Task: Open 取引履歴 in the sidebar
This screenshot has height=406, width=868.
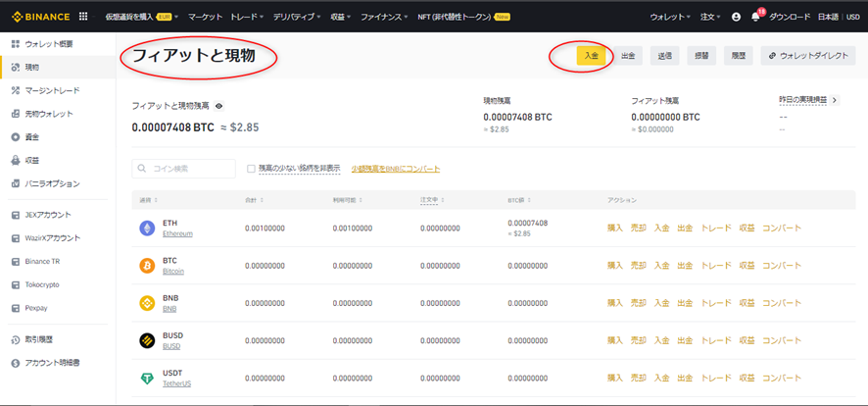Action: point(38,339)
